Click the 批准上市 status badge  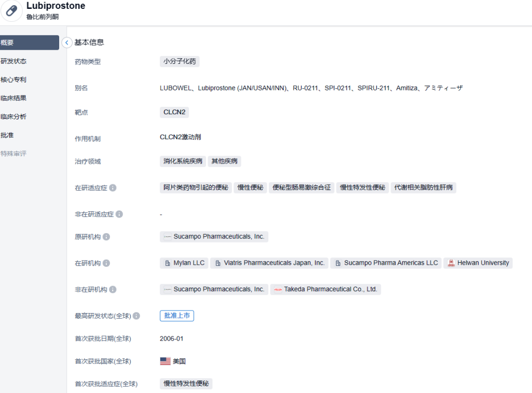coord(177,316)
